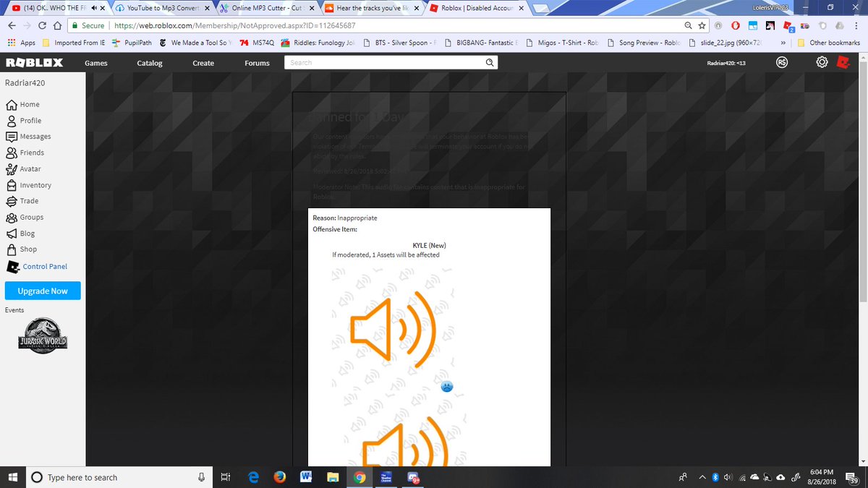Open the Forums menu
868x488 pixels.
pos(257,63)
